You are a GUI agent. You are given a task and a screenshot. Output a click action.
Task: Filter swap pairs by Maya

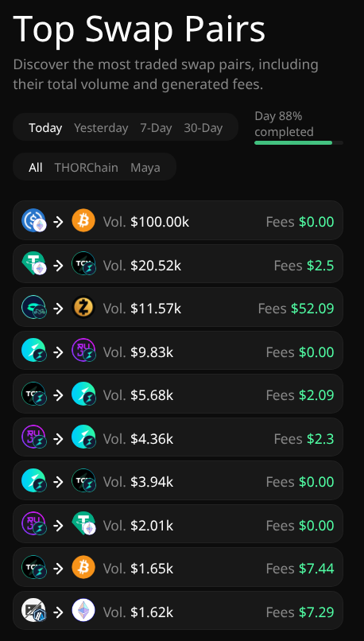145,168
